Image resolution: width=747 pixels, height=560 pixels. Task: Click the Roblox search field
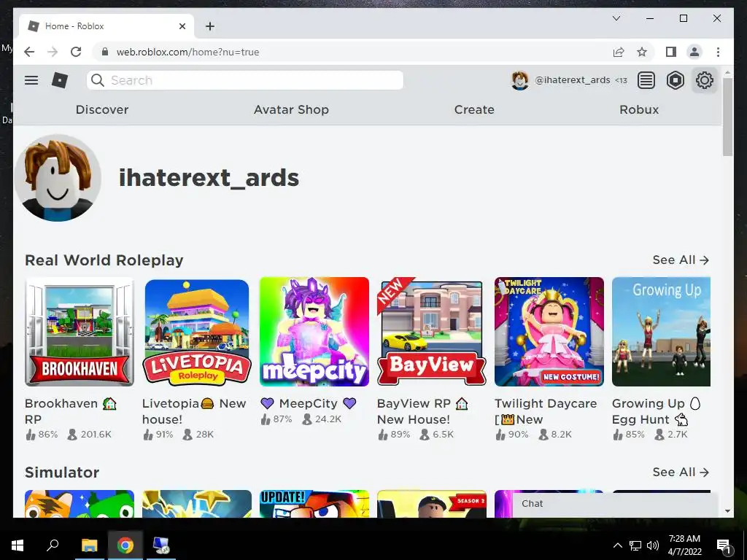245,80
